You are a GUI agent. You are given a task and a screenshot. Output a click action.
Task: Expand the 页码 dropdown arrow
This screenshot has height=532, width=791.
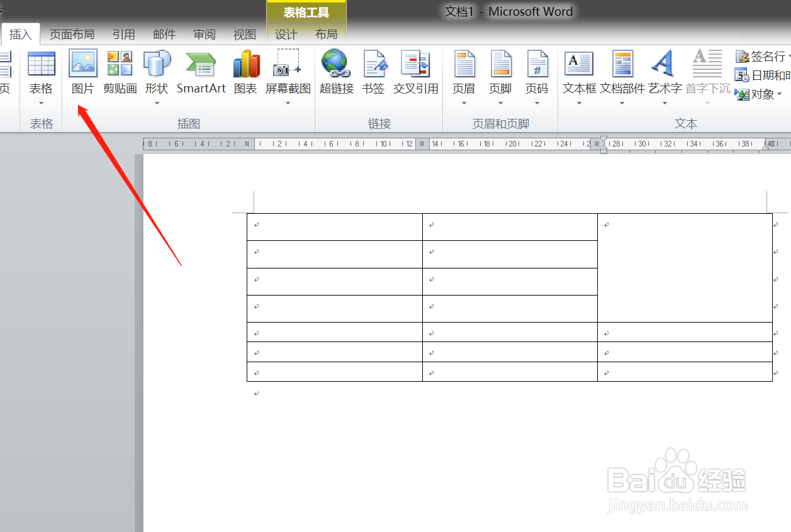pos(537,103)
